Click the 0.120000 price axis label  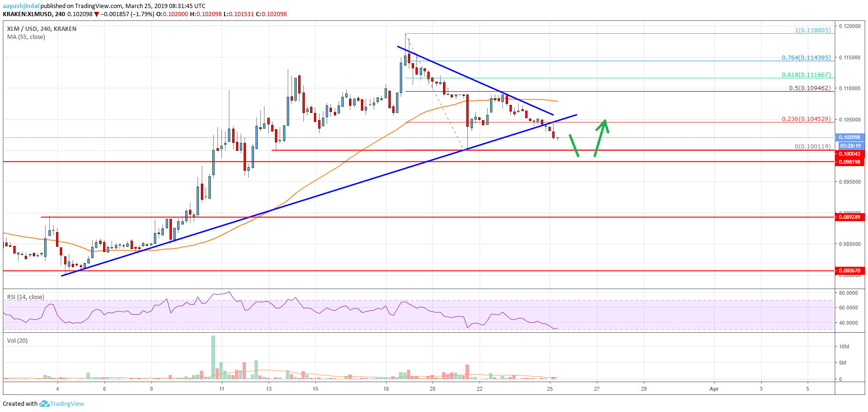850,26
